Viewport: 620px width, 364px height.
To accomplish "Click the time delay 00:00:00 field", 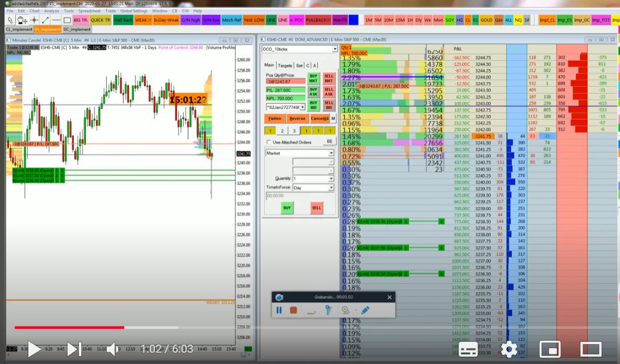I will pos(299,196).
